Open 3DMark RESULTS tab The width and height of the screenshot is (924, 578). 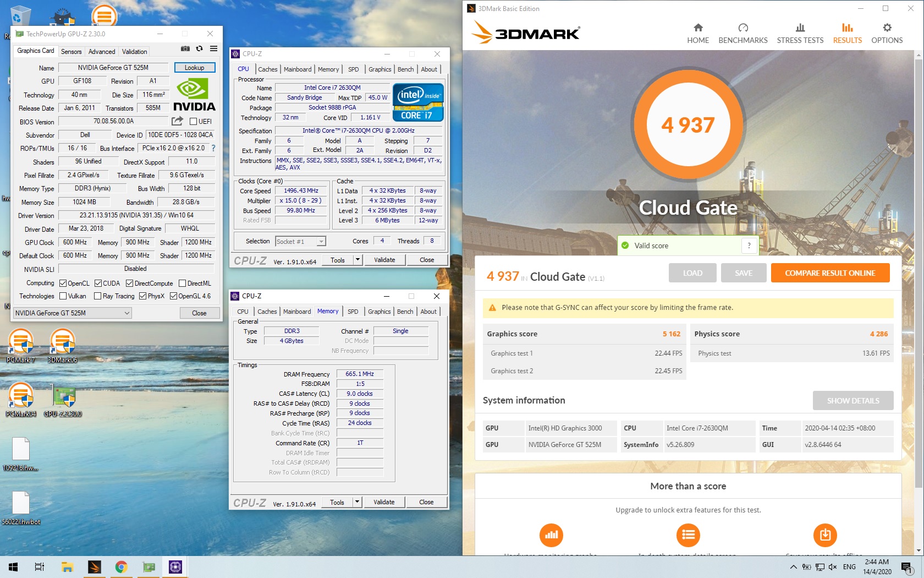point(847,33)
